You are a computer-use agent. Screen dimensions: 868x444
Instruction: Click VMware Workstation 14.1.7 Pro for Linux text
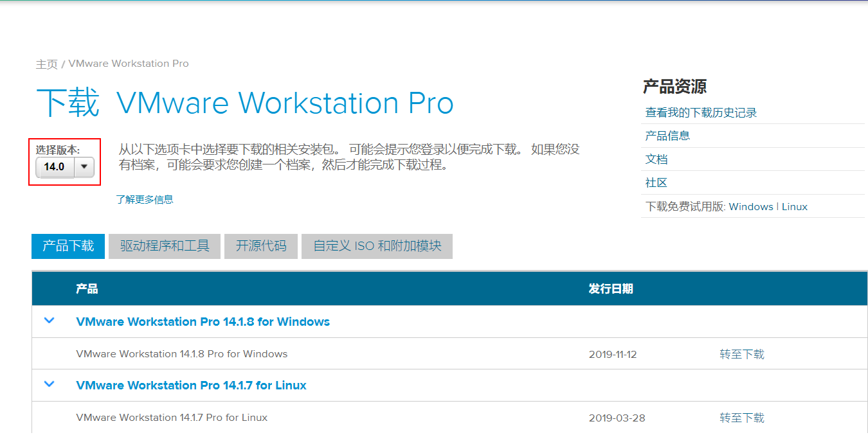(172, 418)
